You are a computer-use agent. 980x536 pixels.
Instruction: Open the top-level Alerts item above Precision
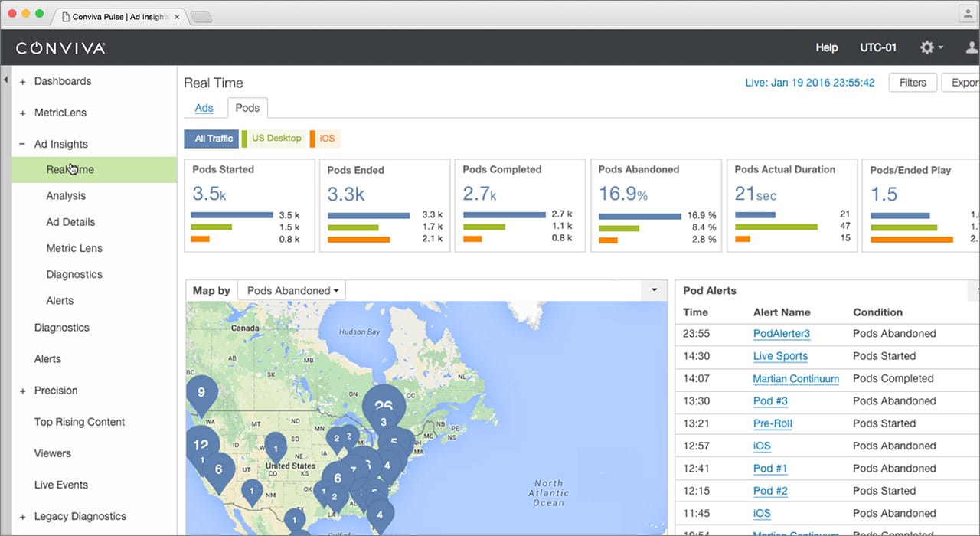click(x=47, y=359)
